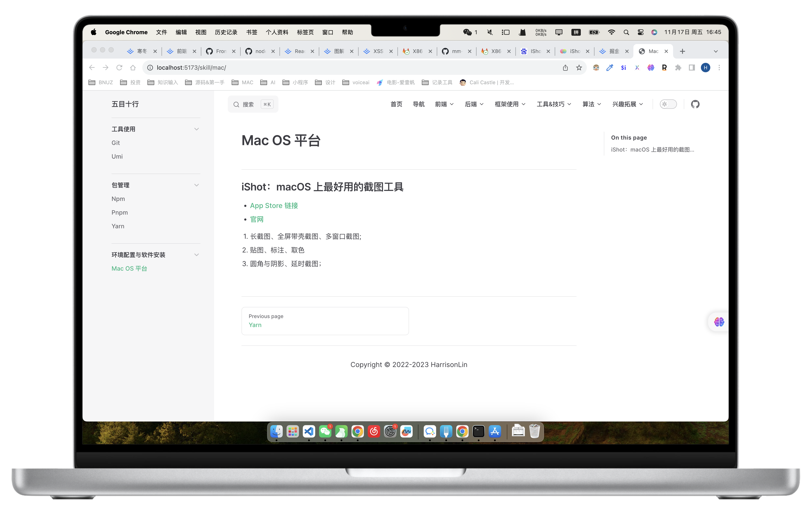This screenshot has height=513, width=812.
Task: Open the GitHub icon link in navbar
Action: (x=695, y=104)
